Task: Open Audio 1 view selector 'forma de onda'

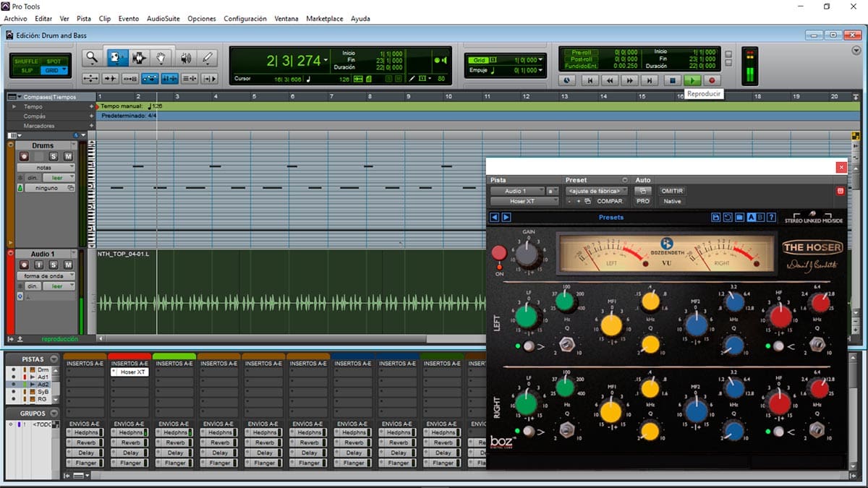Action: point(46,275)
